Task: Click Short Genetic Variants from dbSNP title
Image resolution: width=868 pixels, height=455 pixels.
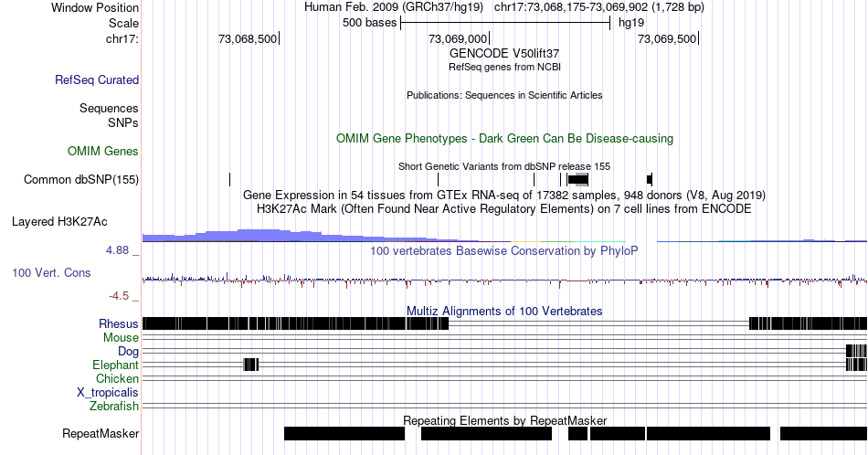Action: 504,166
